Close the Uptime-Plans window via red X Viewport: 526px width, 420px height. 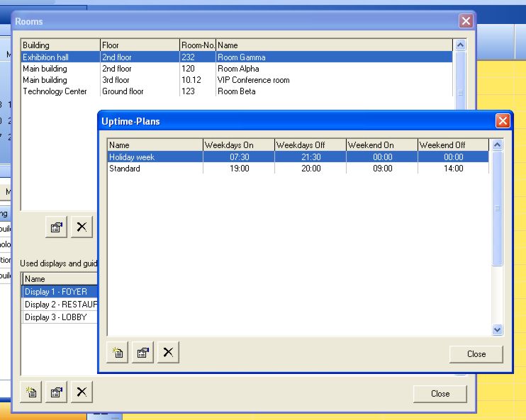click(x=503, y=121)
